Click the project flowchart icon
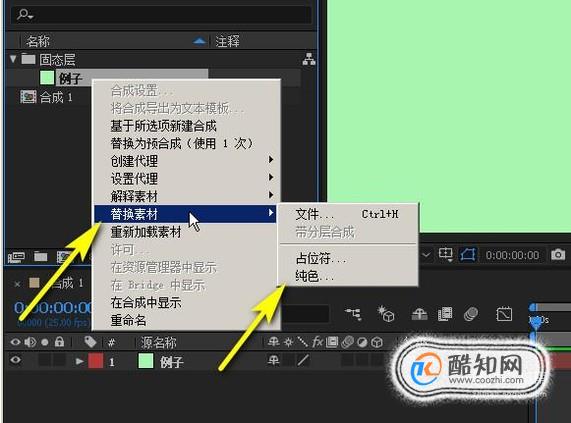The image size is (571, 423). coord(309,59)
